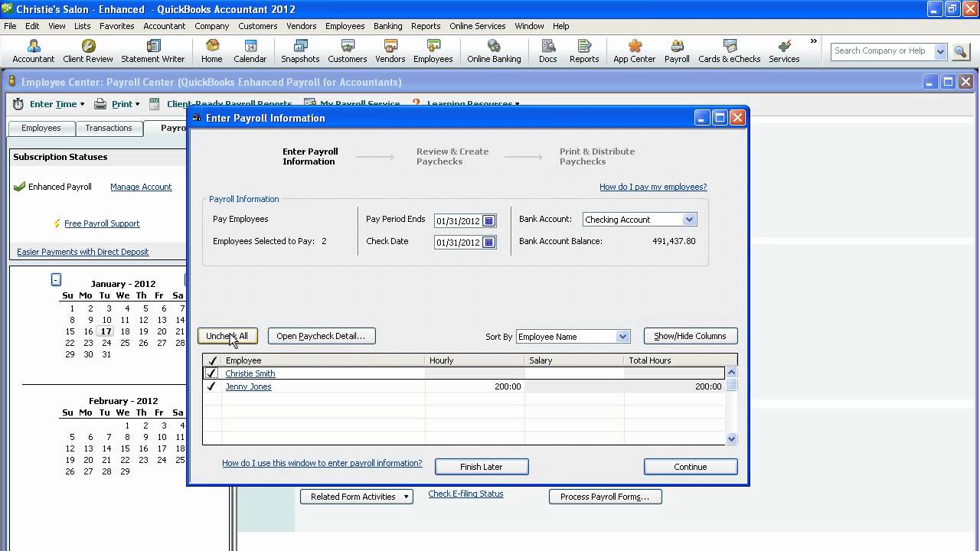Viewport: 980px width, 551px height.
Task: Click the Check Date field
Action: tap(458, 243)
